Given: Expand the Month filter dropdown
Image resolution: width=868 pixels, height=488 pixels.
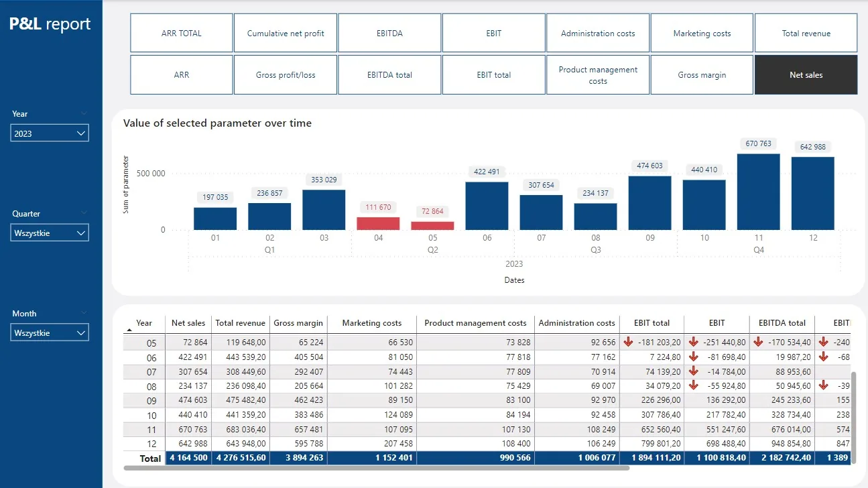Looking at the screenshot, I should 50,332.
